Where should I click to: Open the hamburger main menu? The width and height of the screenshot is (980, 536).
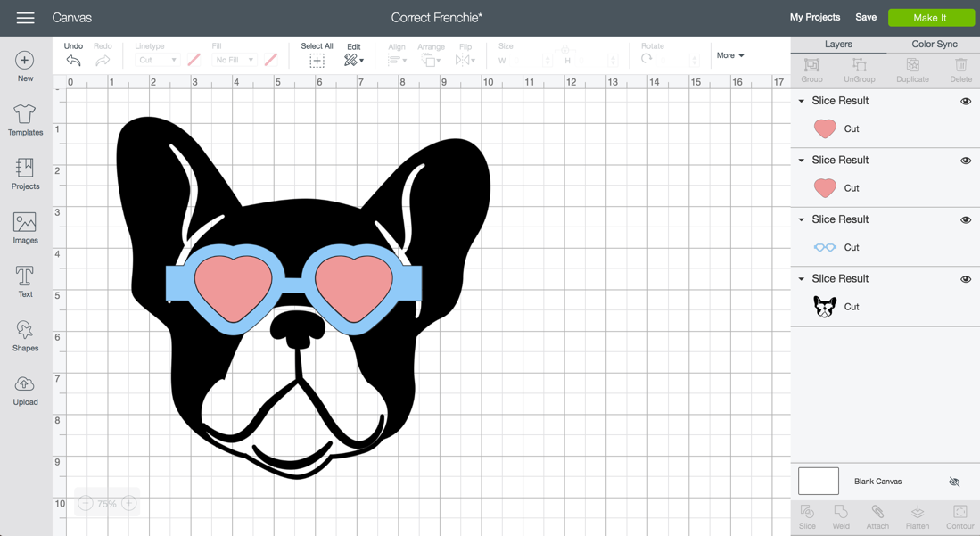25,18
